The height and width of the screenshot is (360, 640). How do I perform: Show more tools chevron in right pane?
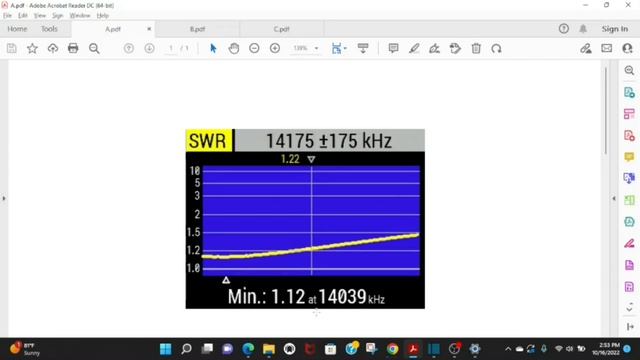(x=629, y=307)
